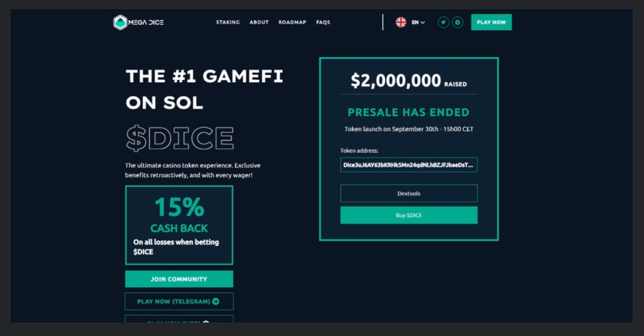Click the outlined $DICE heading

[x=180, y=138]
